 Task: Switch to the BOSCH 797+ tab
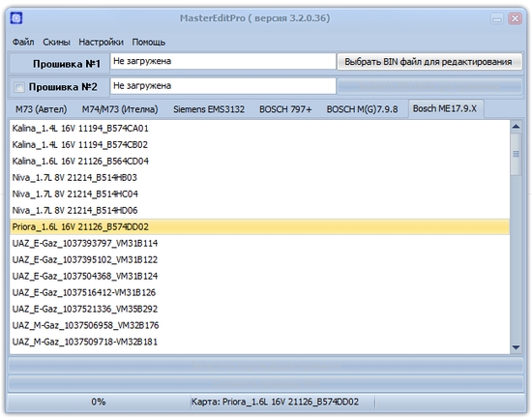point(285,109)
